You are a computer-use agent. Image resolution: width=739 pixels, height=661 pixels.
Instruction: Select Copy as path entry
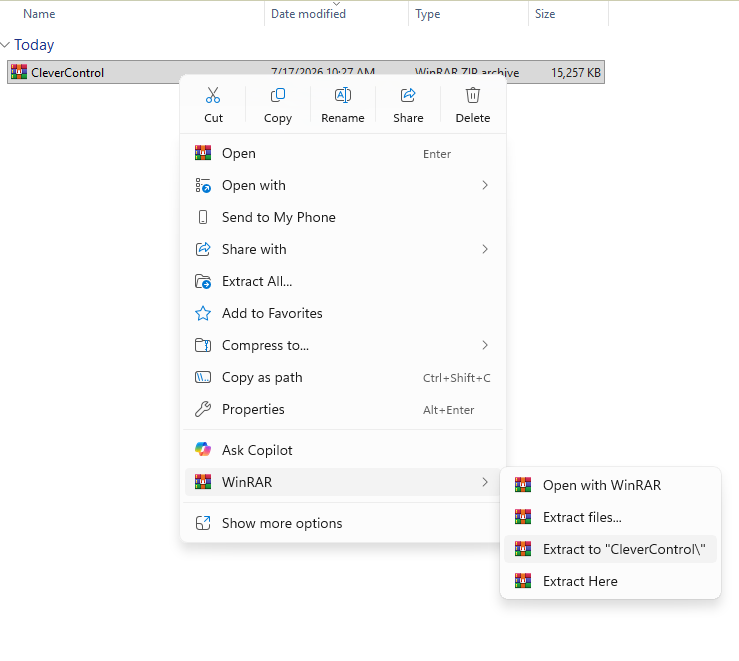(343, 377)
